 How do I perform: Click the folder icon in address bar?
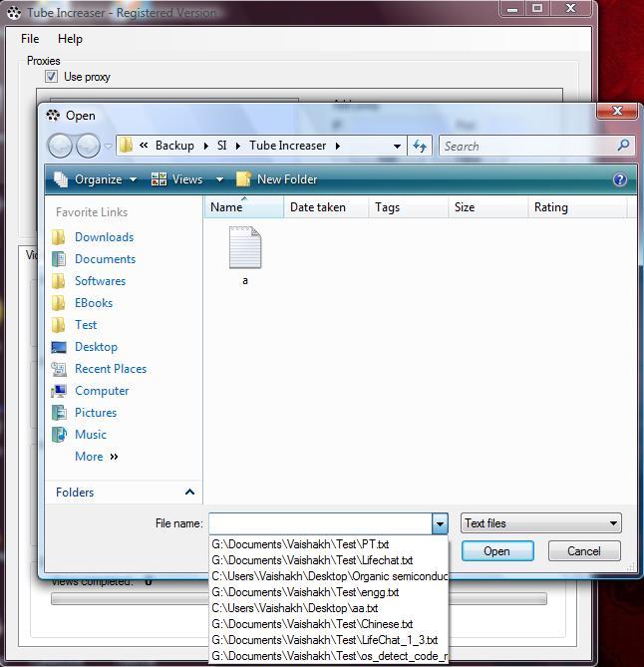[126, 146]
